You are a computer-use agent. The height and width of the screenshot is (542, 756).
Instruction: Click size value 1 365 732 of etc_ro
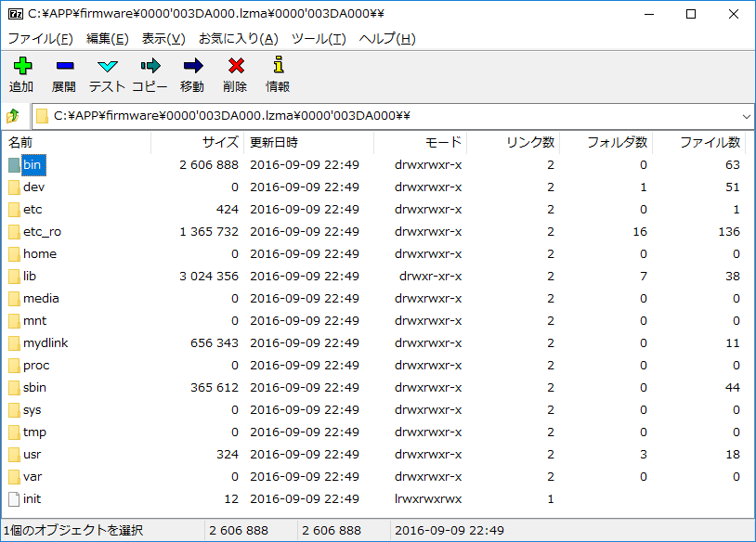click(209, 232)
